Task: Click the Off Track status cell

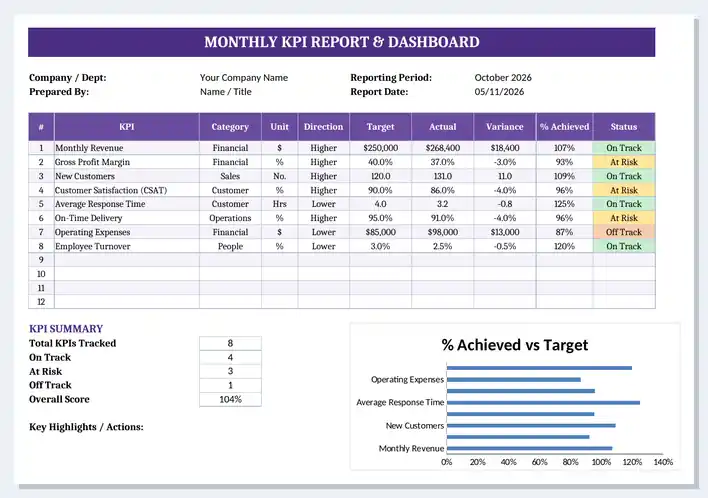Action: [x=624, y=232]
